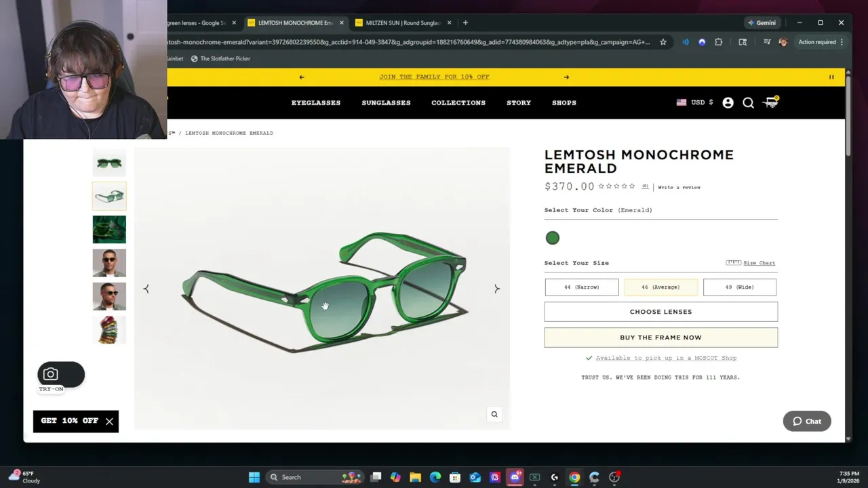Bookmark this page with the star icon

[x=663, y=42]
